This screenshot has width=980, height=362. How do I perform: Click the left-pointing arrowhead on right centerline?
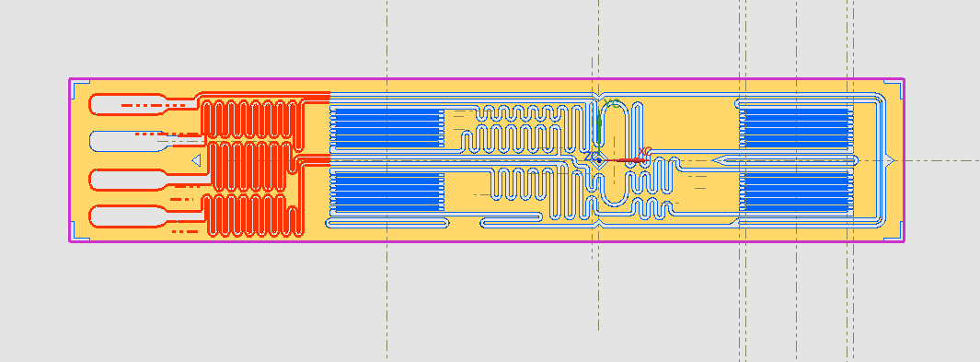(x=720, y=160)
